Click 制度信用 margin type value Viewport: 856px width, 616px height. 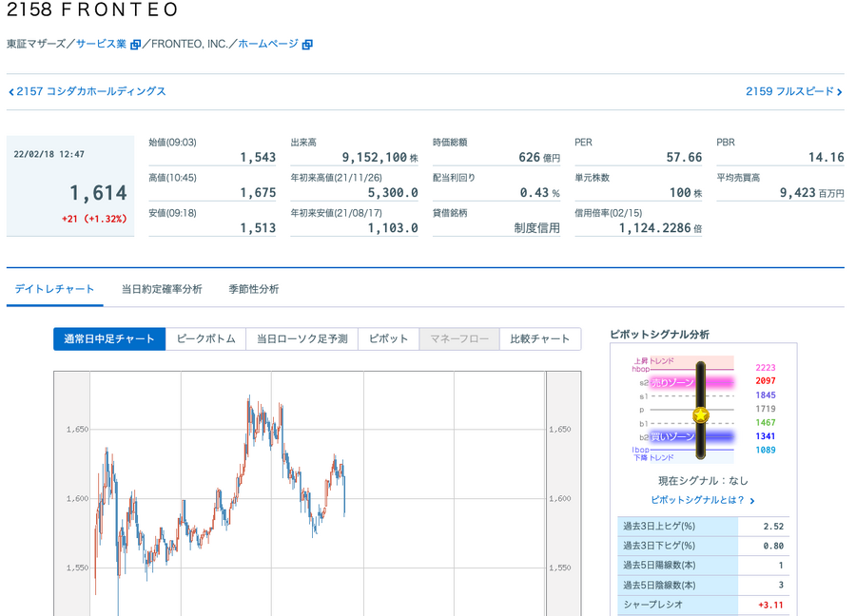point(537,228)
